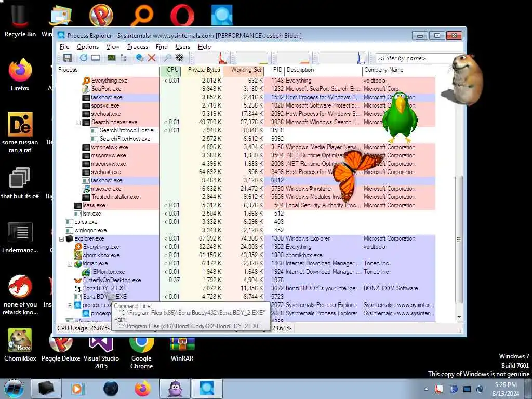Sort by the PID column header
The height and width of the screenshot is (399, 532).
coord(274,70)
